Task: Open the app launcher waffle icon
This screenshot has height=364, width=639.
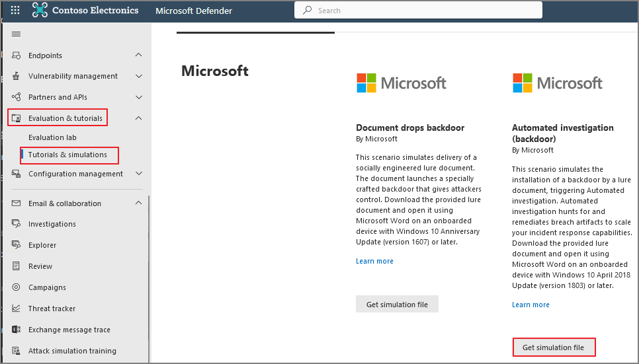Action: (x=15, y=10)
